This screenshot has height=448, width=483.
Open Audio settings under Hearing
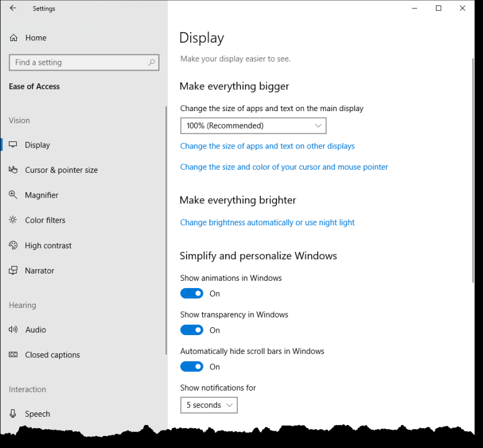[x=83, y=330]
